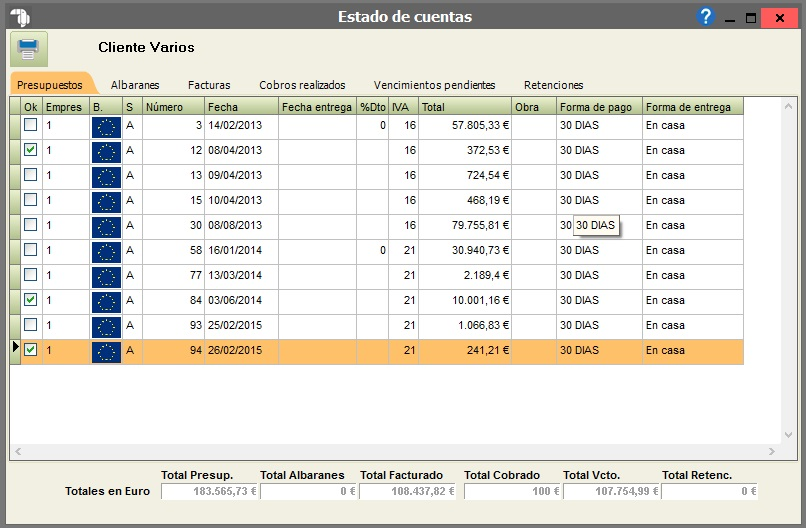Select the total 79.755,81 €
The height and width of the screenshot is (528, 806).
[x=465, y=227]
